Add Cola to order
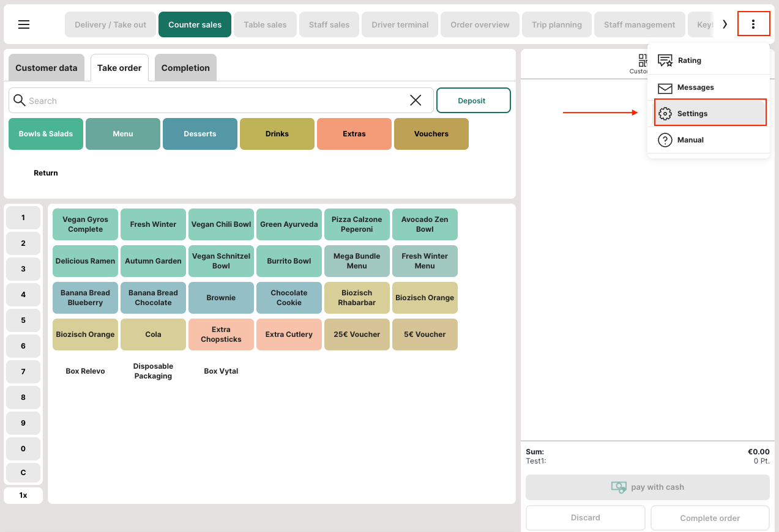This screenshot has width=779, height=532. (x=154, y=334)
